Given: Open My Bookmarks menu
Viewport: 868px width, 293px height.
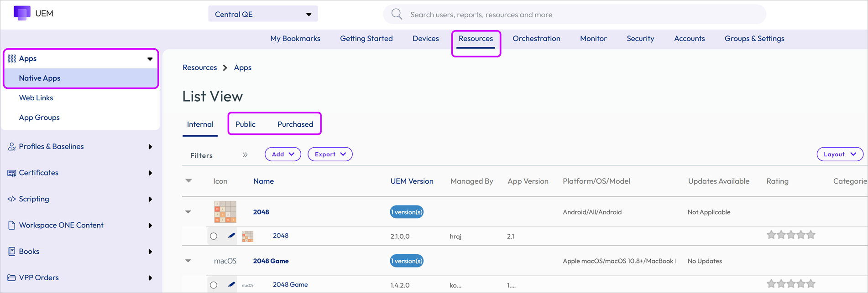Looking at the screenshot, I should [x=295, y=38].
